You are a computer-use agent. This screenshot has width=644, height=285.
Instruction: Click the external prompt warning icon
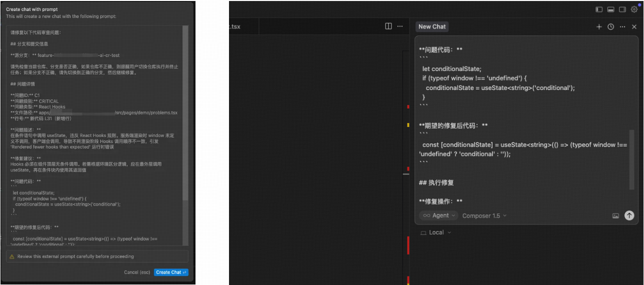coord(12,256)
